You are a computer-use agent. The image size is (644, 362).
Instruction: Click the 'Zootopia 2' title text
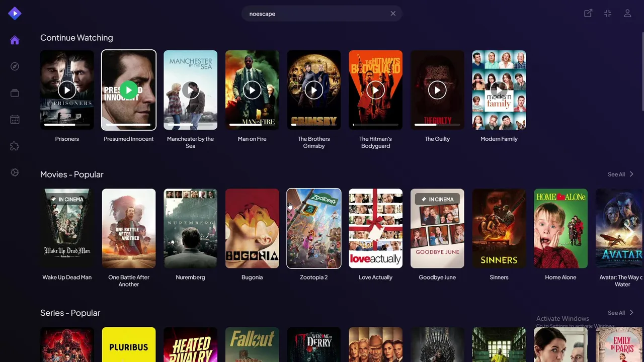tap(313, 277)
